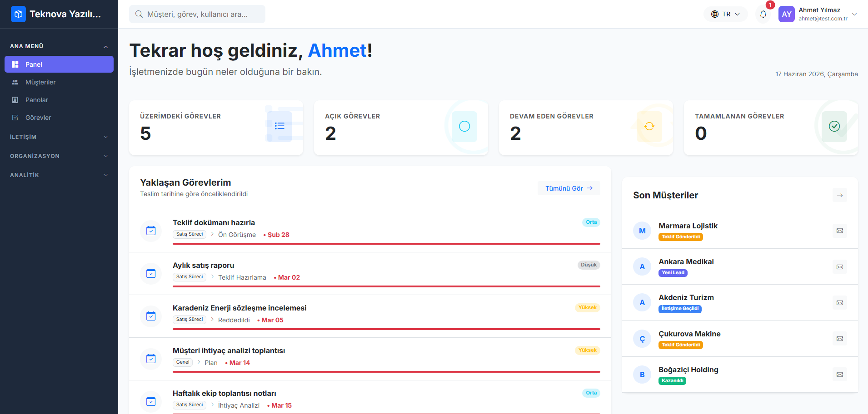Click progress bar under Müşteri ihtiyaç analizi toplantısı
The image size is (868, 414).
click(x=386, y=372)
